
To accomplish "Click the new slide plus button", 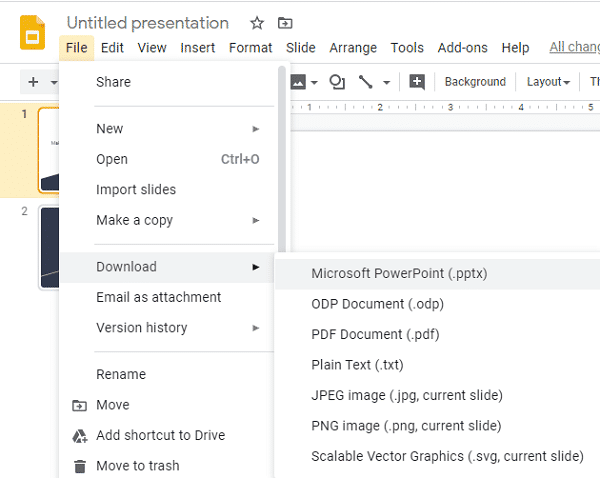I will (x=33, y=82).
